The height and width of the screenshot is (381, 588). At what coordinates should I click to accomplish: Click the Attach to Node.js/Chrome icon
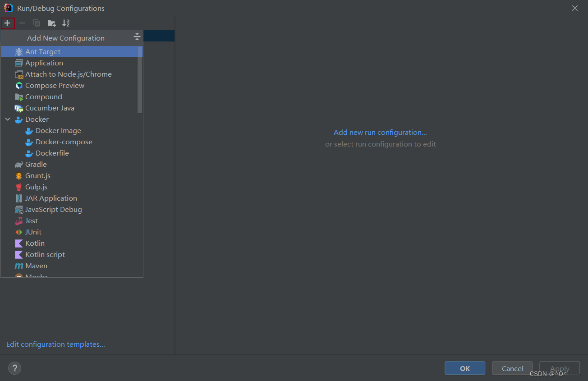click(x=19, y=74)
